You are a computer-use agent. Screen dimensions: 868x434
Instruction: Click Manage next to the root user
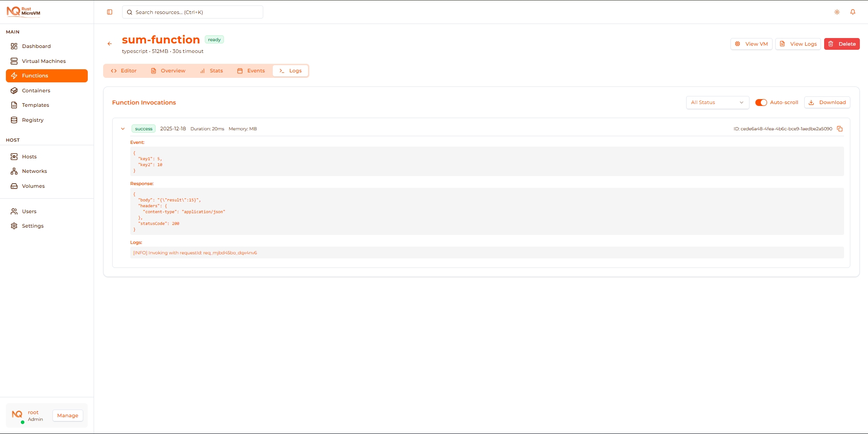coord(67,415)
